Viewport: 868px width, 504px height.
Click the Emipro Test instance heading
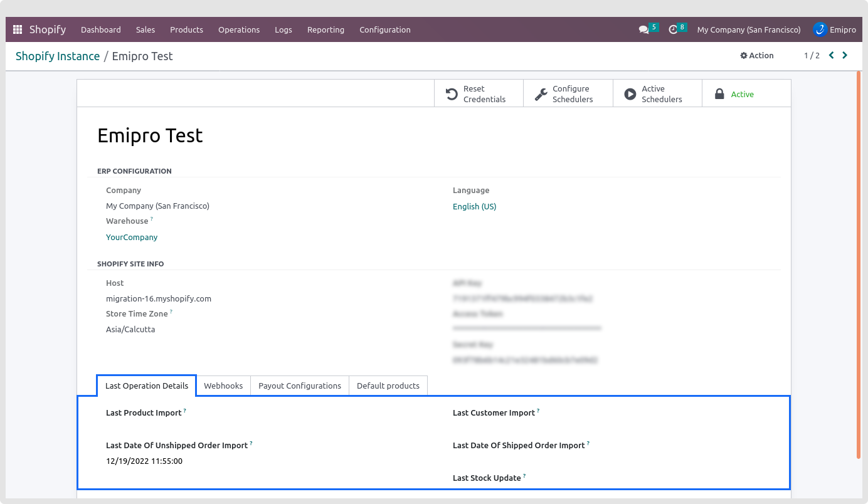point(150,135)
